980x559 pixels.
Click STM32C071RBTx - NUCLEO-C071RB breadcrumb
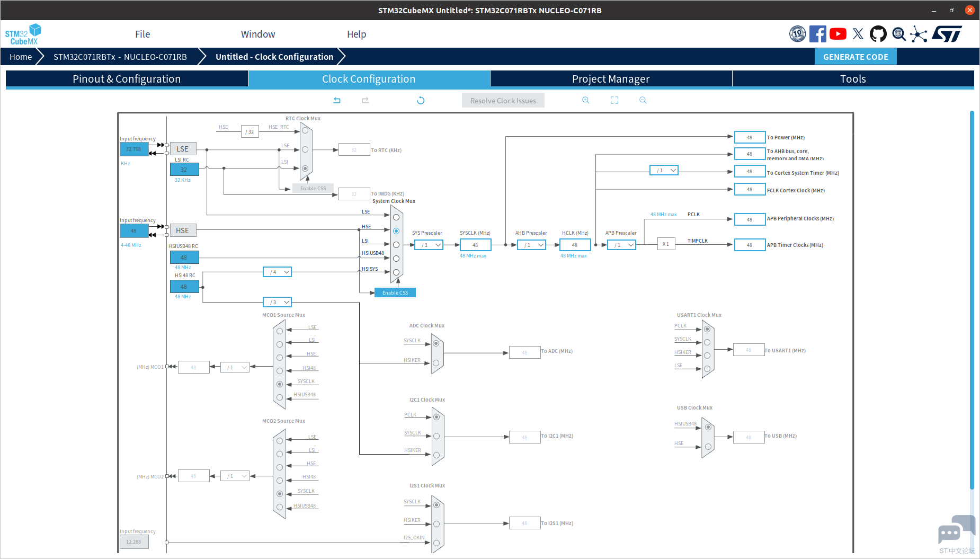click(120, 57)
